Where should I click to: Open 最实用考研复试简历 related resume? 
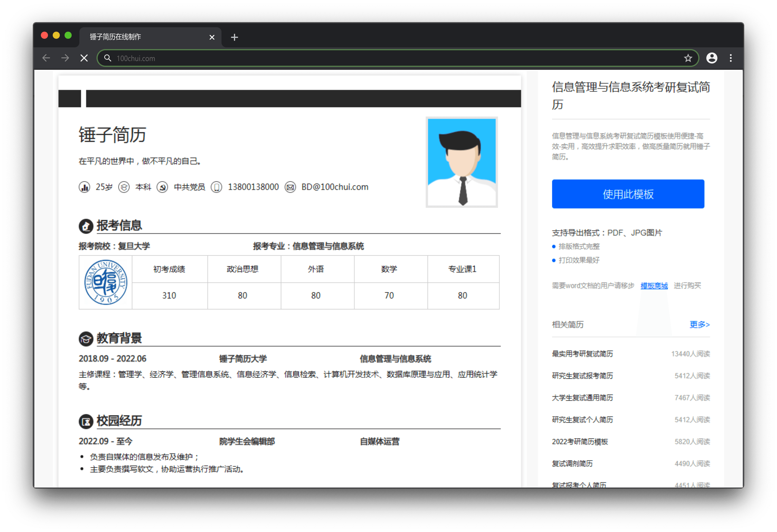(582, 354)
